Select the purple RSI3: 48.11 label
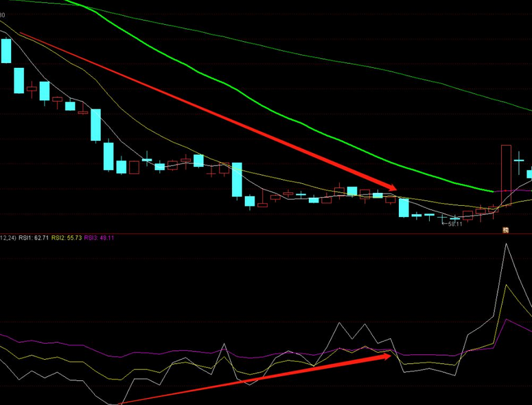Viewport: 532px width, 405px height. pyautogui.click(x=100, y=238)
